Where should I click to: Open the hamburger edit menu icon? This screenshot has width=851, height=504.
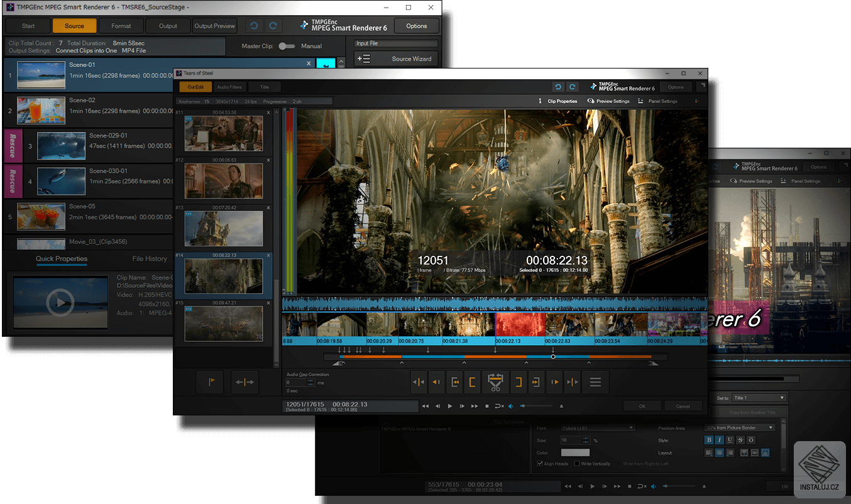coord(595,382)
